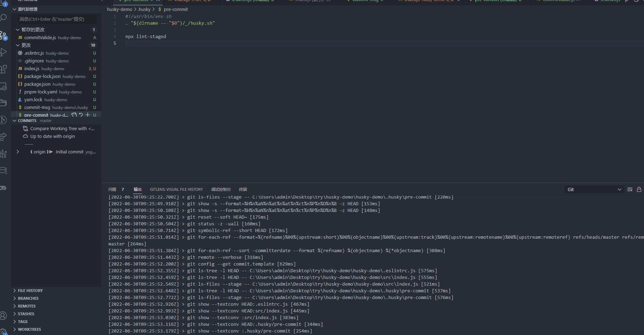
Task: Open the Extensions view in the activity bar
Action: [4, 69]
